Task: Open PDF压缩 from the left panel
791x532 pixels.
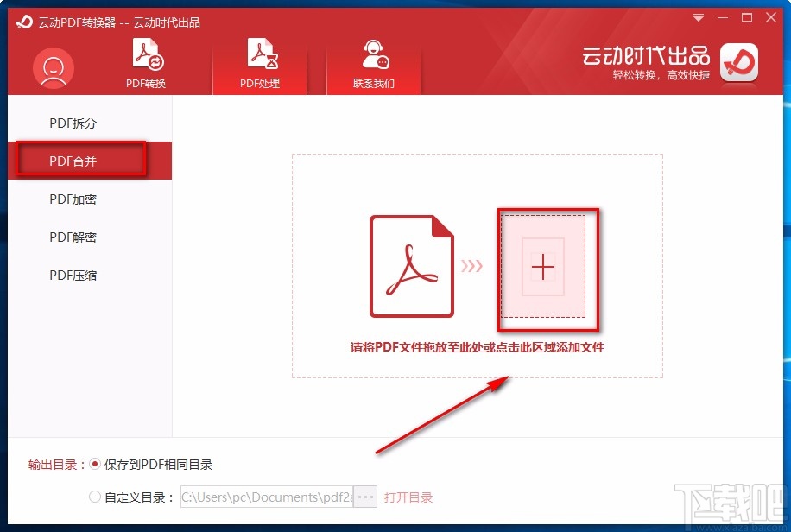Action: (x=73, y=275)
